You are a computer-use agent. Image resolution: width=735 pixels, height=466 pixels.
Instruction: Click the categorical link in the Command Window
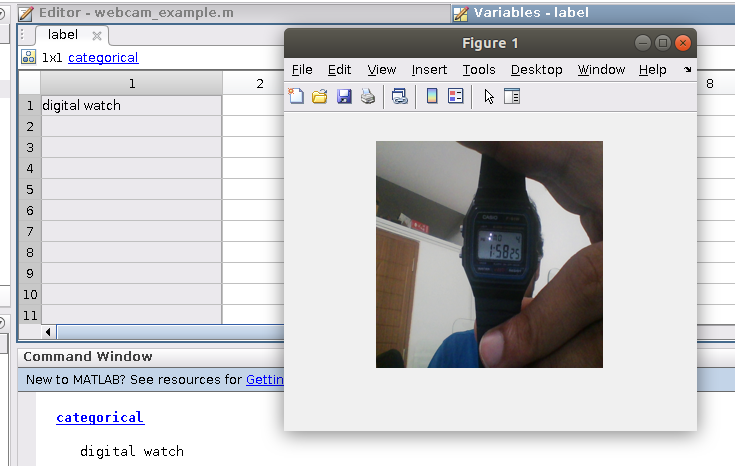[100, 418]
